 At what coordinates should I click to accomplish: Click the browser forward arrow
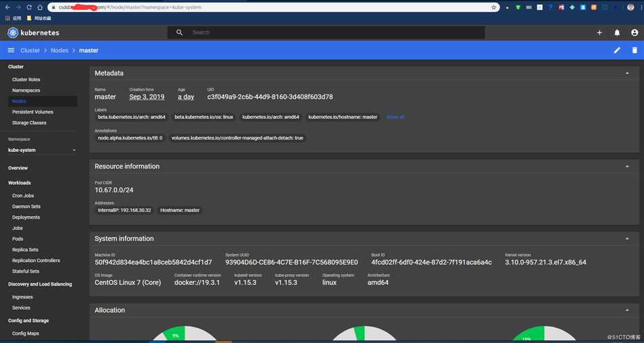[x=18, y=7]
